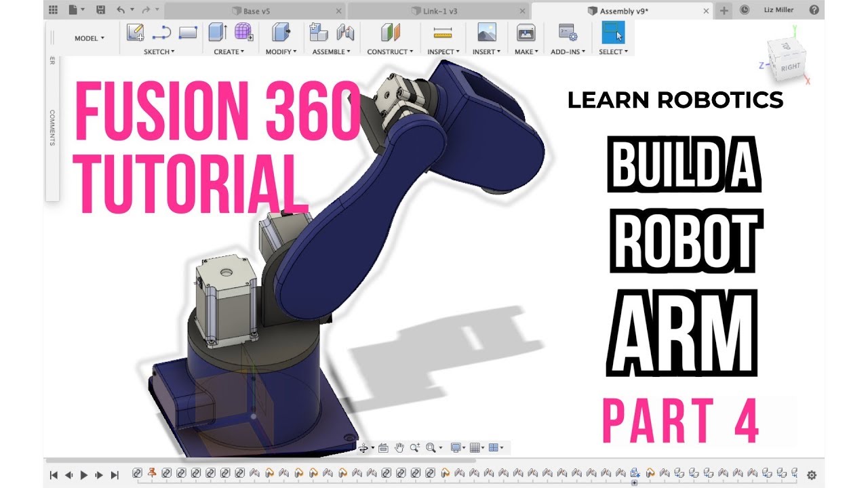Expand the CONSTRUCT menu

390,52
